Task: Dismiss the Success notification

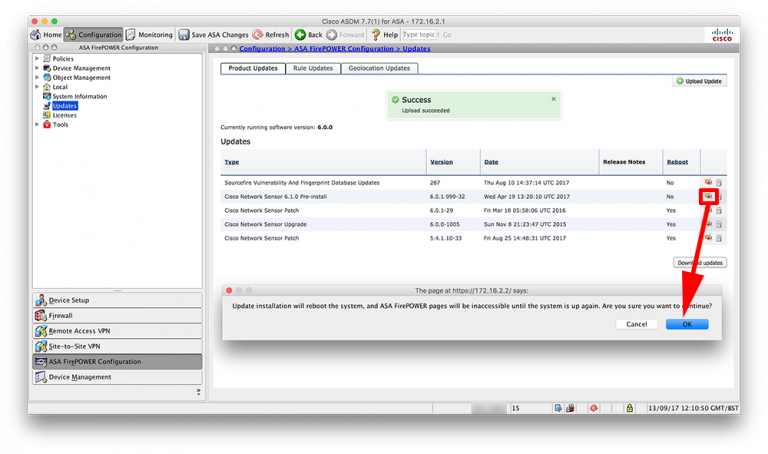Action: click(553, 99)
